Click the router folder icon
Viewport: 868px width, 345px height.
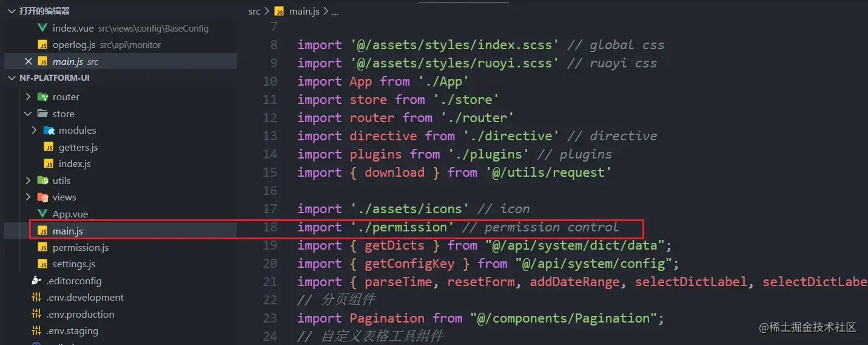[x=42, y=97]
